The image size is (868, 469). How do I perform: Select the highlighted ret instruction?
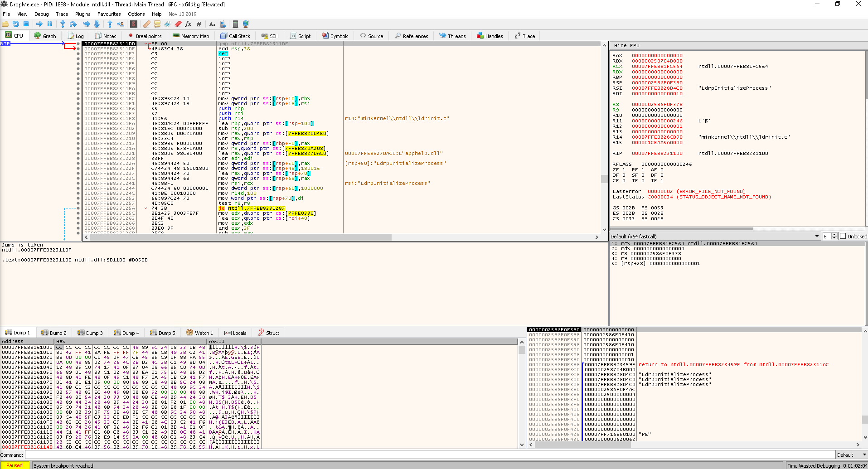coord(223,54)
